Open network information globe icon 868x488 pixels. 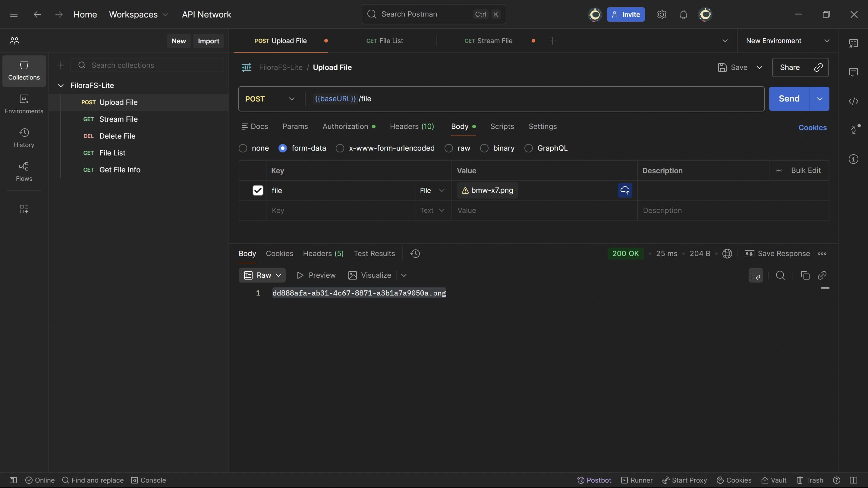pyautogui.click(x=727, y=254)
